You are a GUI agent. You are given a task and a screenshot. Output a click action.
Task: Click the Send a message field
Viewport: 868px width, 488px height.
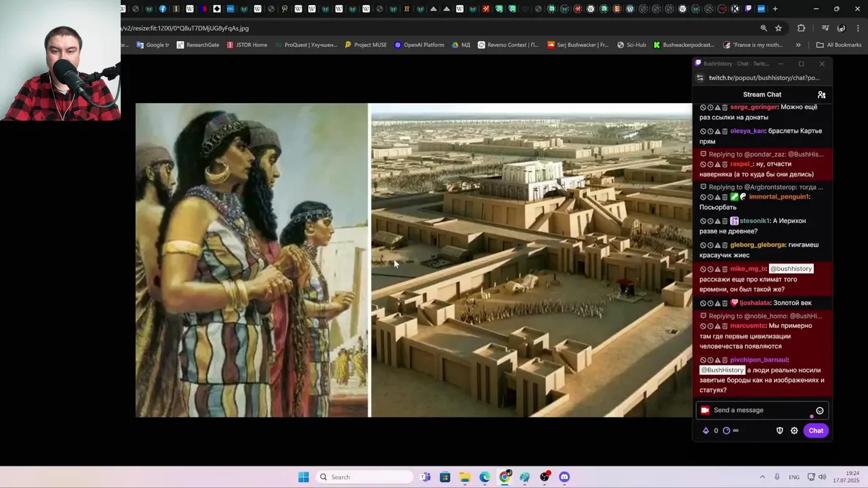pos(762,410)
